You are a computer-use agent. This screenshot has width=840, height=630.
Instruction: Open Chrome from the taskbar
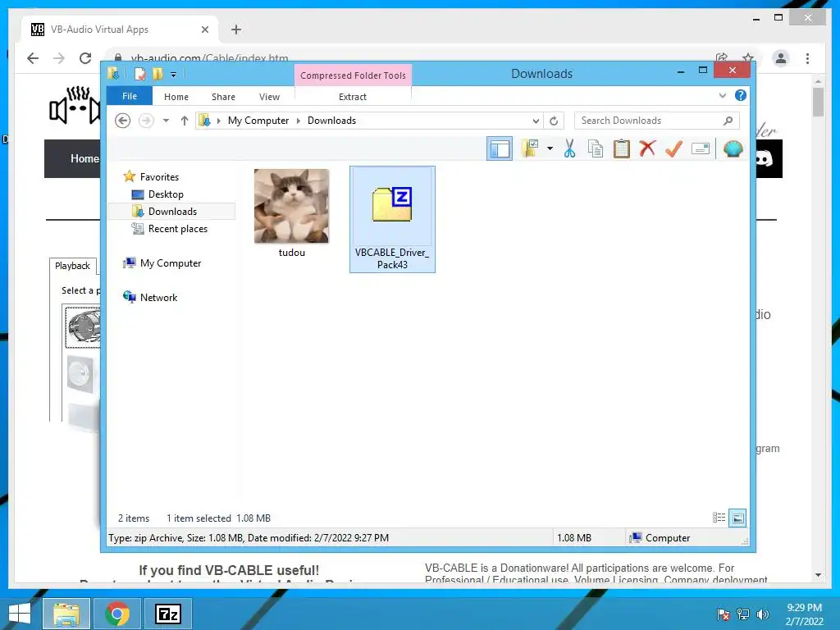point(116,614)
